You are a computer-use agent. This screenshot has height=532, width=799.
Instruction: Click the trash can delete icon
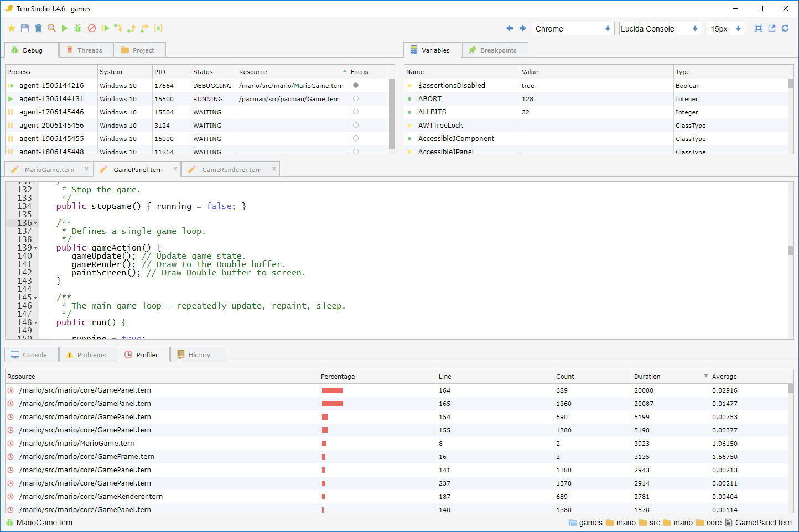[x=38, y=28]
